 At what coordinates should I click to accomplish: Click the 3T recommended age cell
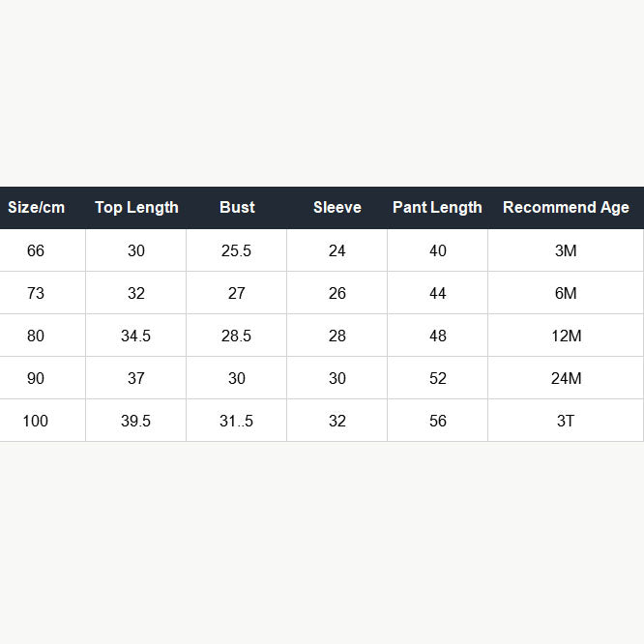[566, 421]
